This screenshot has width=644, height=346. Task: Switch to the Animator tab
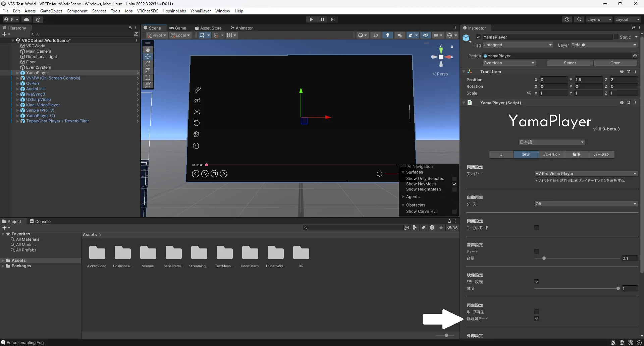(241, 28)
